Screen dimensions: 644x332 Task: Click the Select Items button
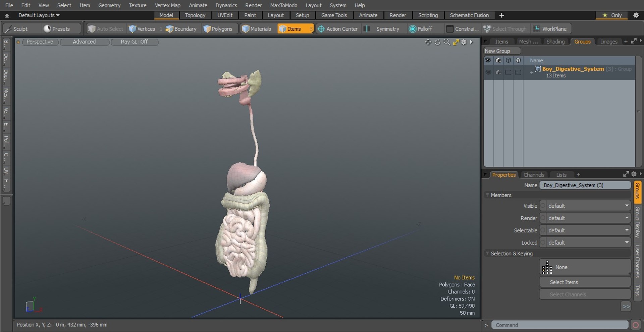(x=585, y=282)
